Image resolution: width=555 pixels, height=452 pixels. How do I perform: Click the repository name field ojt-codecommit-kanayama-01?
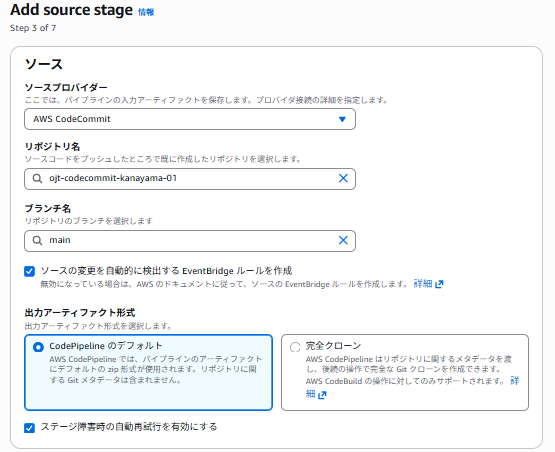pyautogui.click(x=190, y=179)
